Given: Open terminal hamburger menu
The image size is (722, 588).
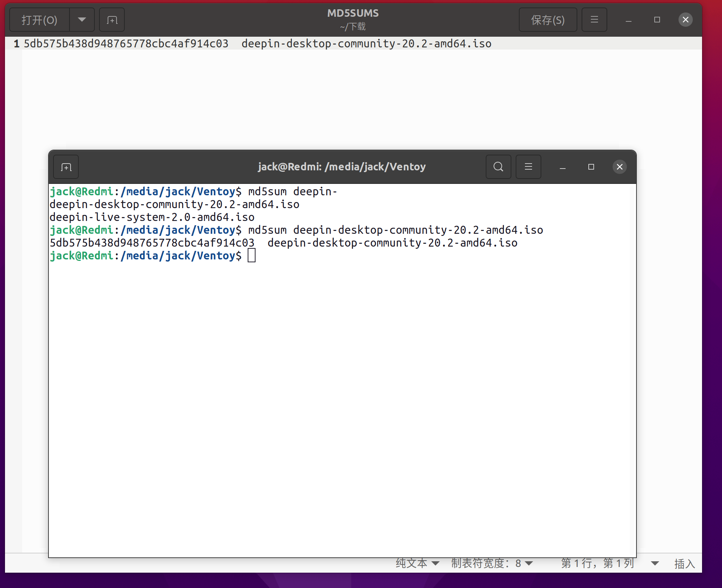Looking at the screenshot, I should point(528,167).
